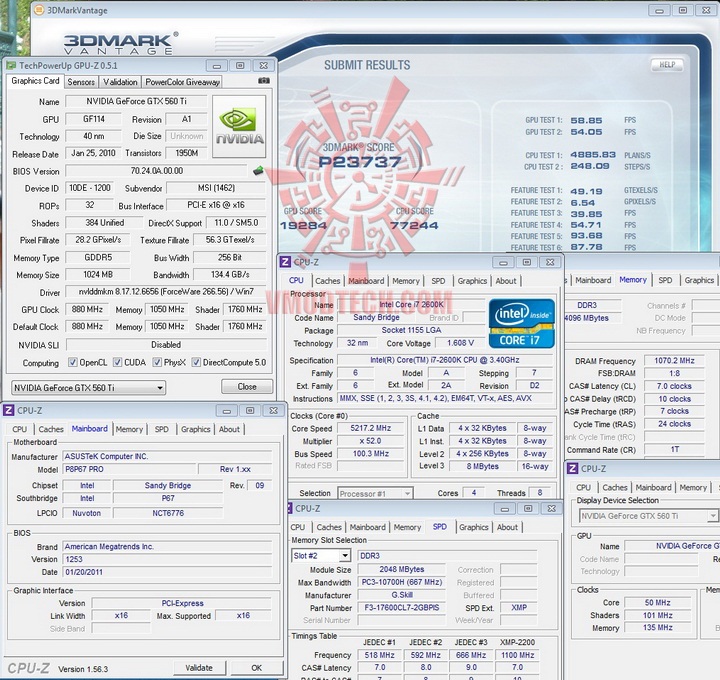Click the CPU-Z icon in Mainboard window

(x=9, y=409)
